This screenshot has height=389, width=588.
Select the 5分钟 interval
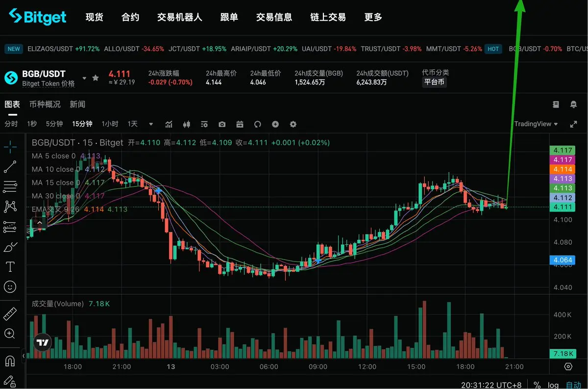click(54, 124)
